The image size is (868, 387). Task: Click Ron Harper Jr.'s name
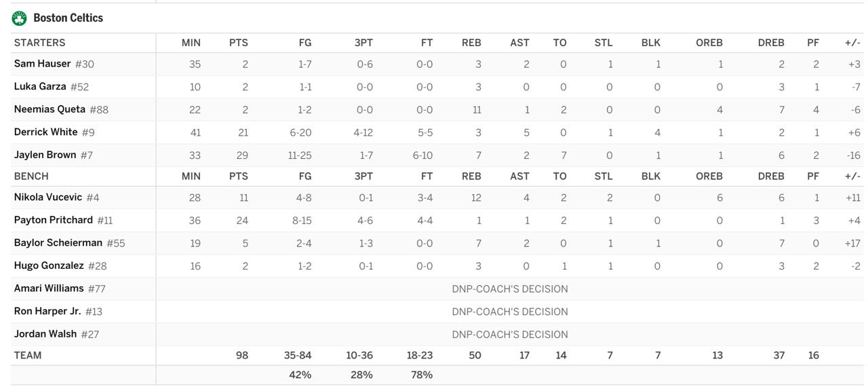pyautogui.click(x=47, y=311)
